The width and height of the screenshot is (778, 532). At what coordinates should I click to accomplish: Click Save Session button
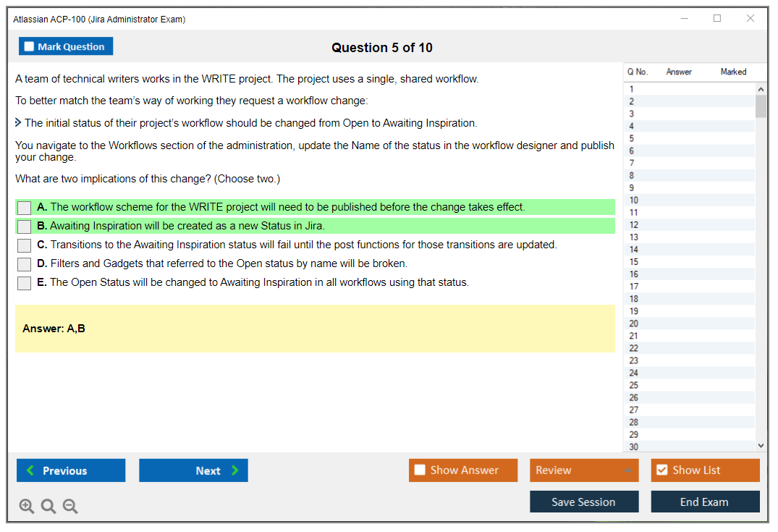pyautogui.click(x=583, y=502)
